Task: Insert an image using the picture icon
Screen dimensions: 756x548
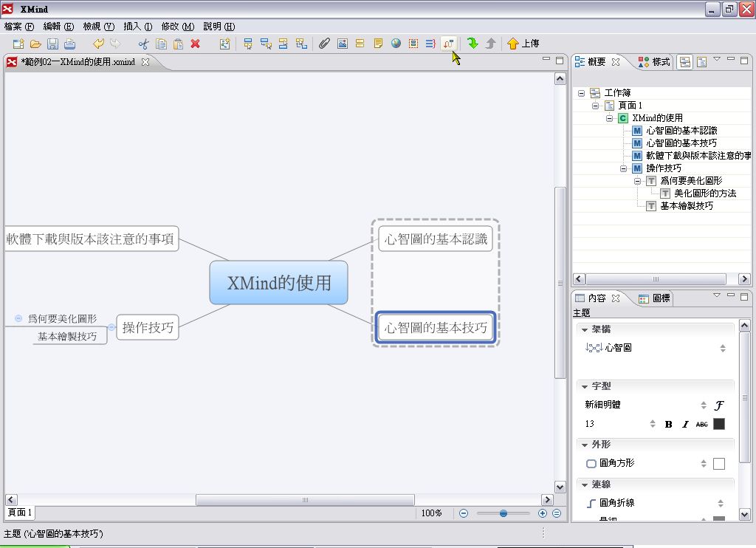Action: click(343, 44)
